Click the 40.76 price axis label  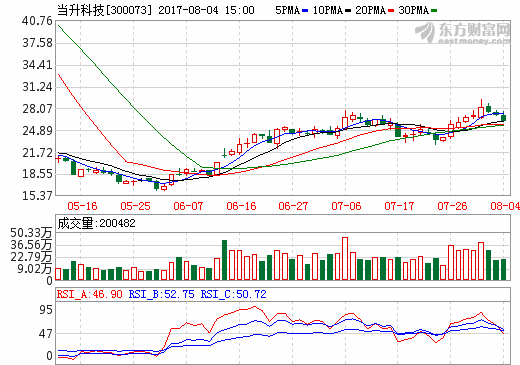click(x=37, y=21)
